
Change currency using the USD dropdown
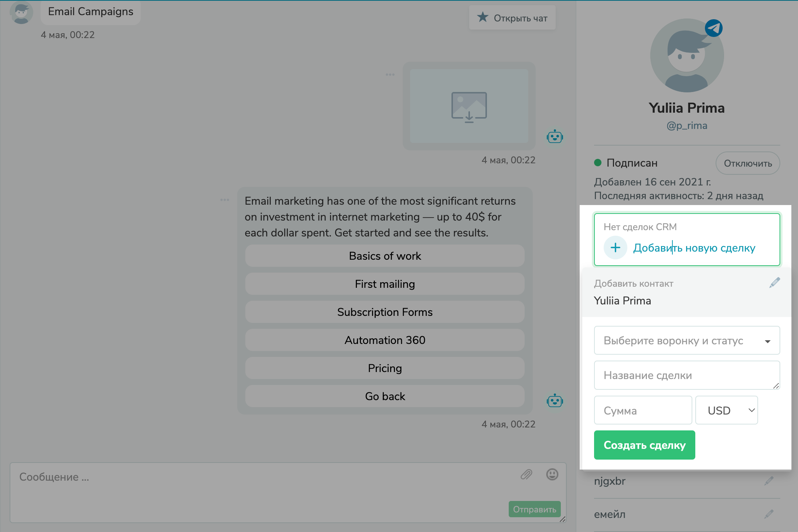[726, 410]
